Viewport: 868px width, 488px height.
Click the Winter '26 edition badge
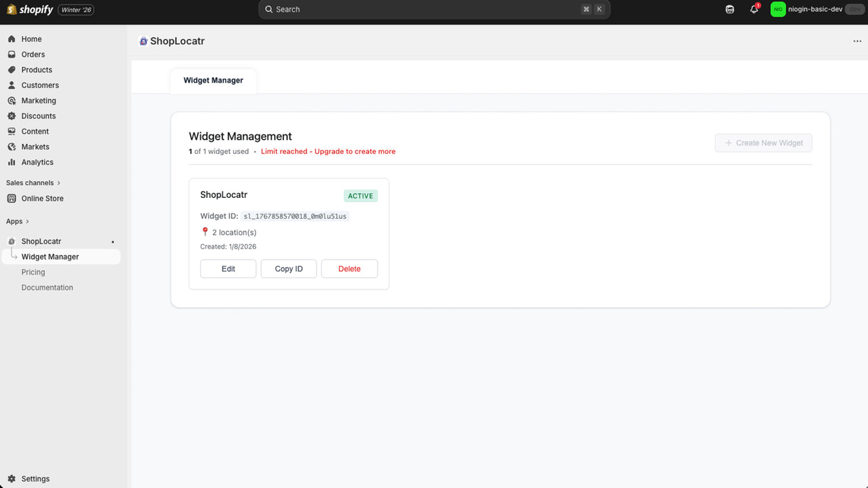pyautogui.click(x=75, y=10)
